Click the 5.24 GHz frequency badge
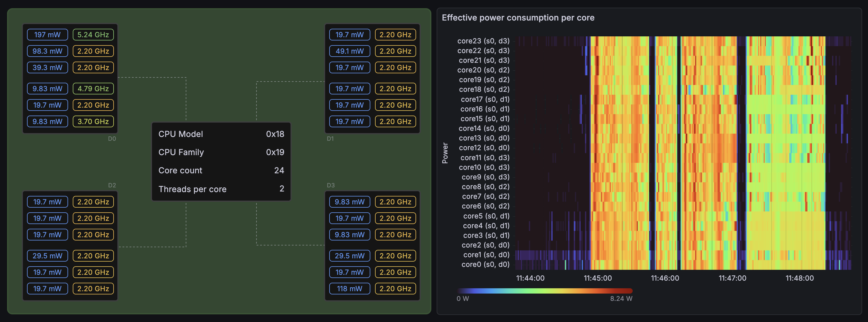Viewport: 868px width, 322px height. [93, 35]
